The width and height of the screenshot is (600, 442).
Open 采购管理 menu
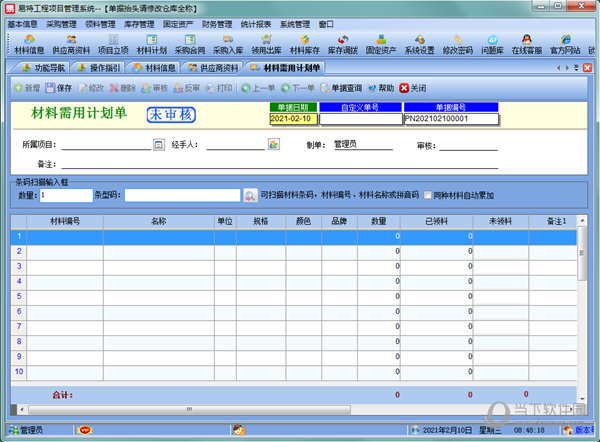pyautogui.click(x=62, y=24)
